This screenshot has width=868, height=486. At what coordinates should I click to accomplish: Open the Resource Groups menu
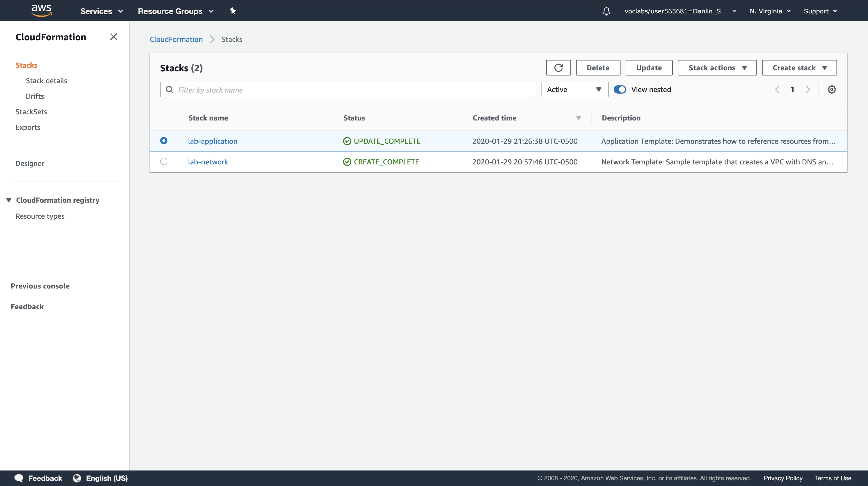[175, 11]
